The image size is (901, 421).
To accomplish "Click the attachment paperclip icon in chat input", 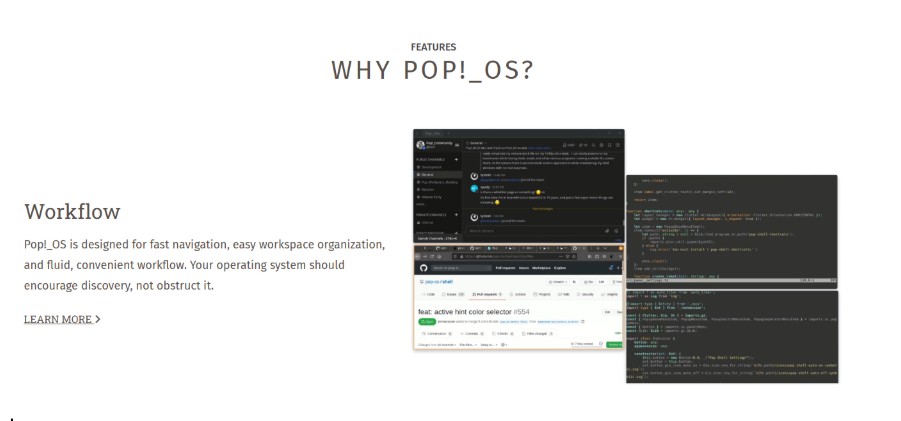I will coord(606,230).
